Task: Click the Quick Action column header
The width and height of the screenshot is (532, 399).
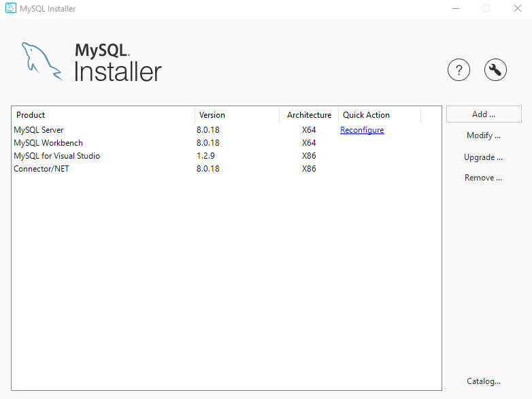Action: tap(379, 115)
